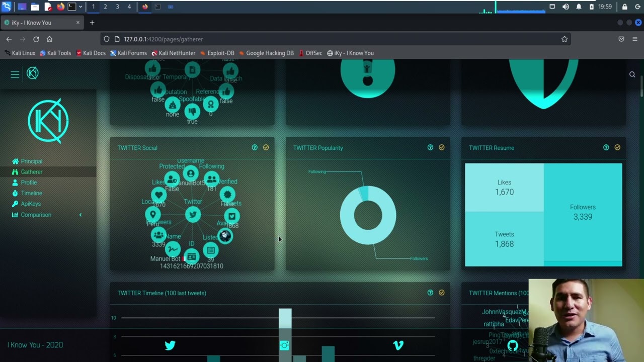Click the Likes 1,670 tile
Screen dimensions: 644x362
[x=504, y=188]
